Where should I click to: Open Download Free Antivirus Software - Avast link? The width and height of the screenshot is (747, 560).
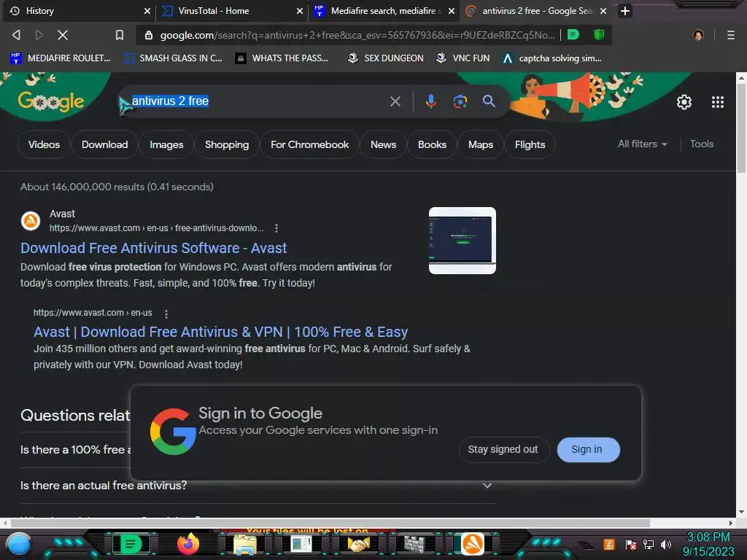coord(153,248)
